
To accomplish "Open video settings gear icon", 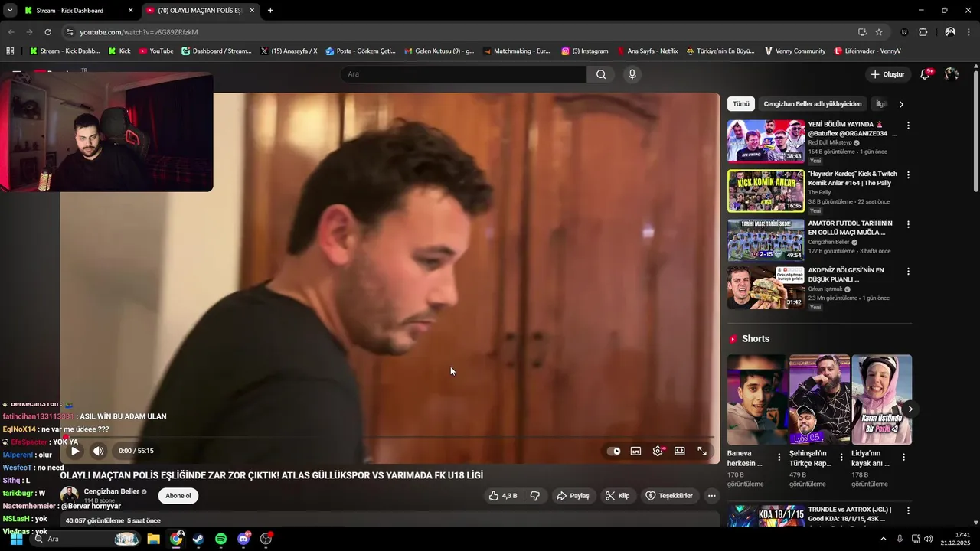I will pos(658,451).
